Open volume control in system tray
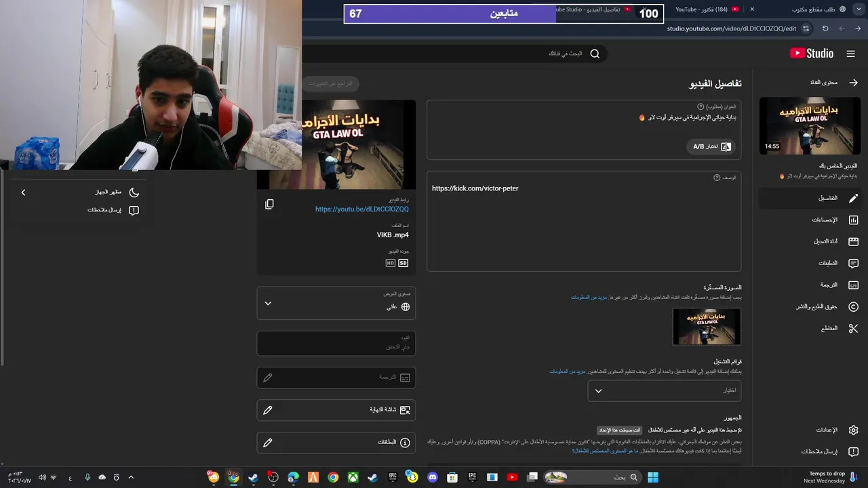Image resolution: width=868 pixels, height=488 pixels. (x=42, y=477)
